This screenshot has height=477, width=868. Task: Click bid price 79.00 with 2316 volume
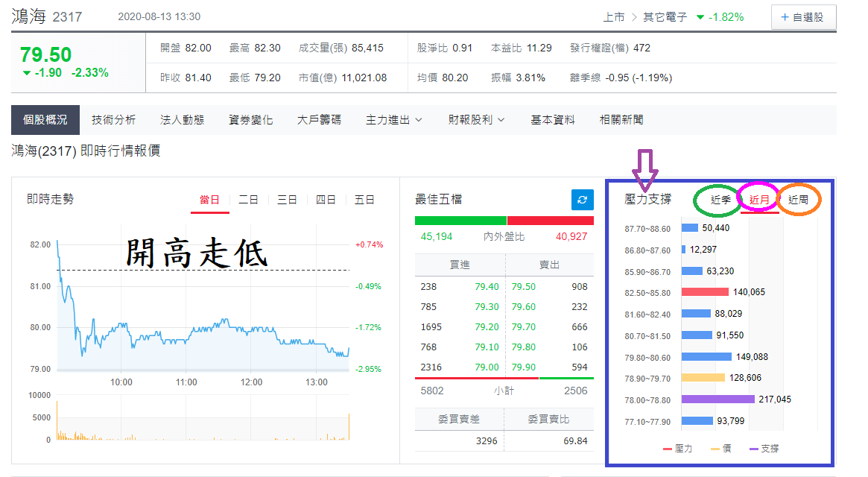click(x=487, y=367)
